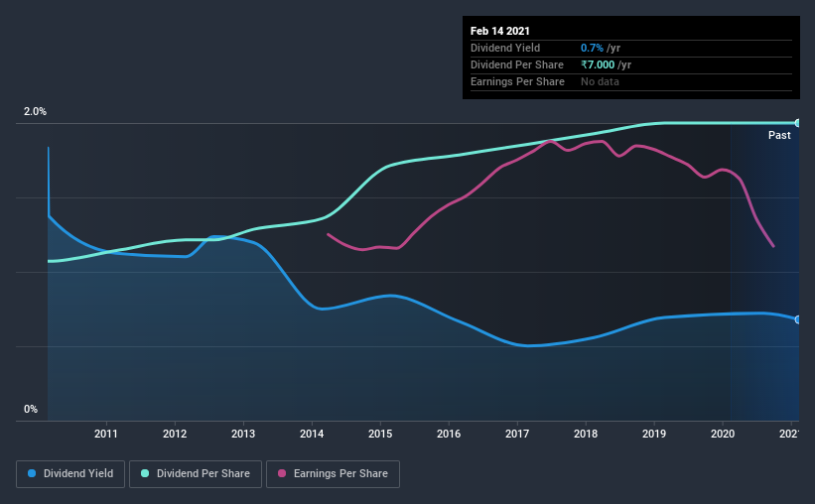Screen dimensions: 815x504
Task: Click 'Dividend Per Share' row label in tooltip
Action: click(517, 64)
